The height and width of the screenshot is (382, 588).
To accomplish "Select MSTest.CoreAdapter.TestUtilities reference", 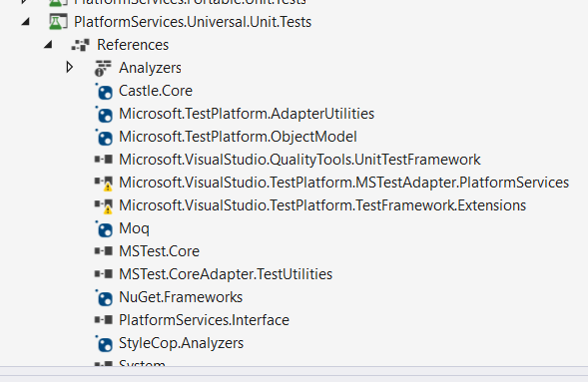I will click(226, 274).
